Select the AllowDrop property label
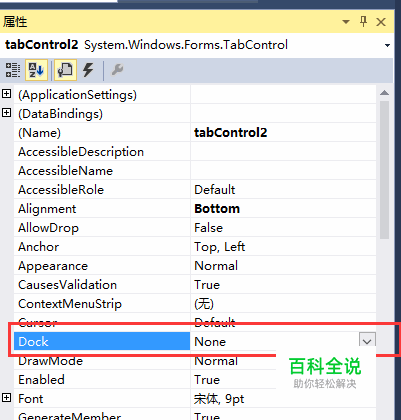Image resolution: width=401 pixels, height=420 pixels. click(48, 228)
